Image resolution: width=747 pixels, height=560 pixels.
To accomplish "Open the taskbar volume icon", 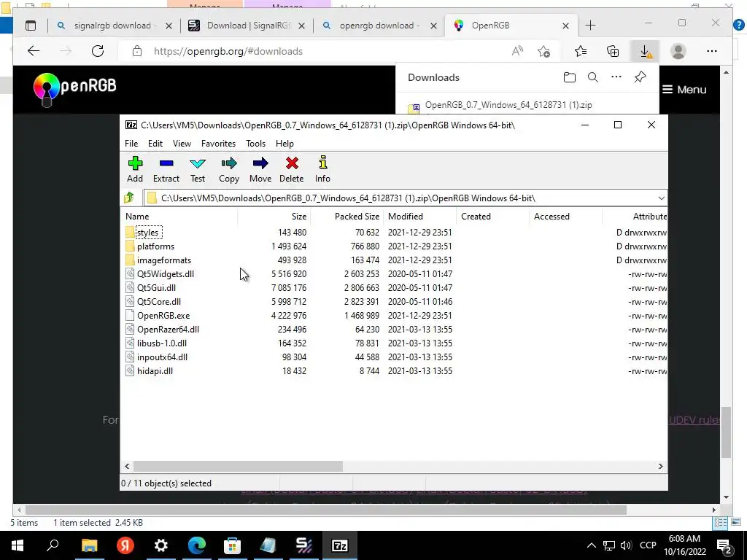I will coord(626,545).
